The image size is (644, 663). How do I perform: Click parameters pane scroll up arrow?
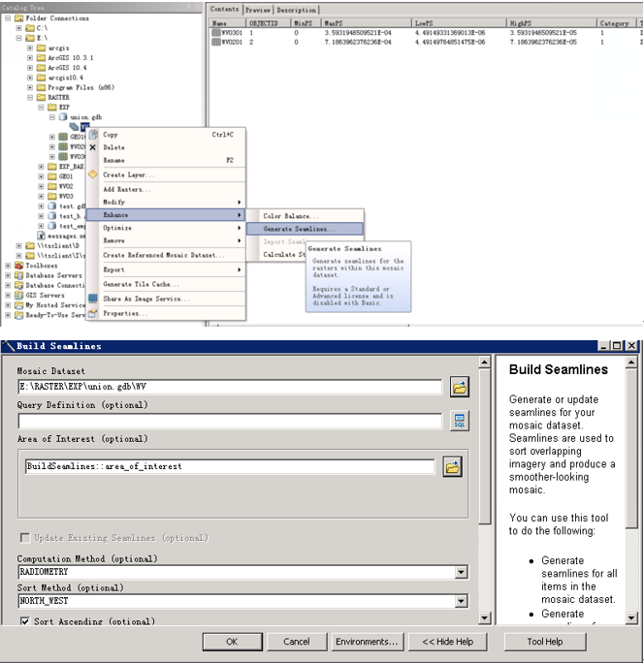(485, 362)
